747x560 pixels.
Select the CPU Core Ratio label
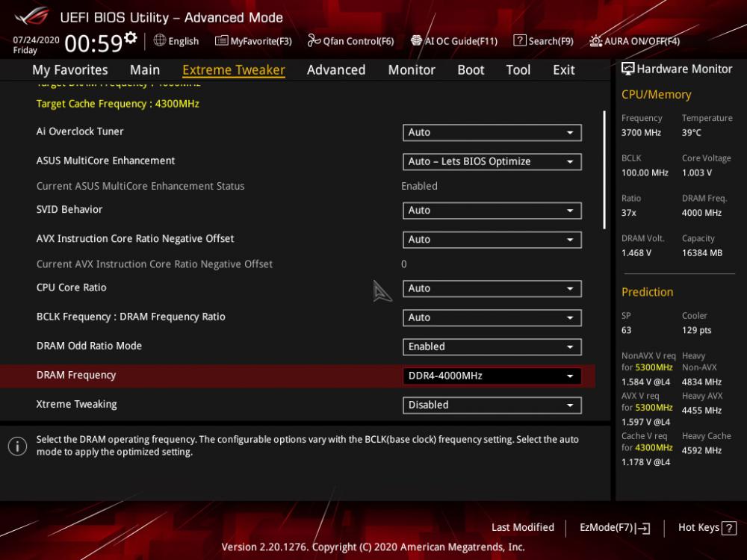[x=72, y=287]
